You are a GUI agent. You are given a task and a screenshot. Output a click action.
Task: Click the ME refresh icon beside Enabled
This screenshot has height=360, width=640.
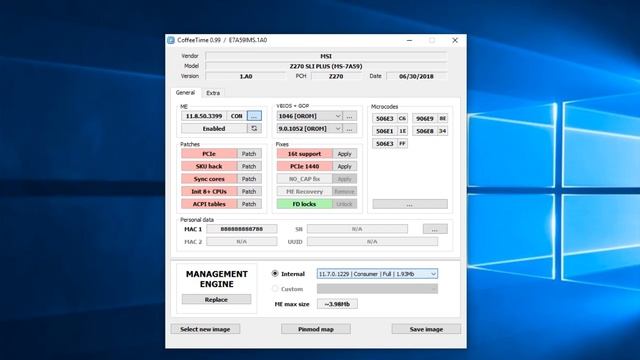254,129
